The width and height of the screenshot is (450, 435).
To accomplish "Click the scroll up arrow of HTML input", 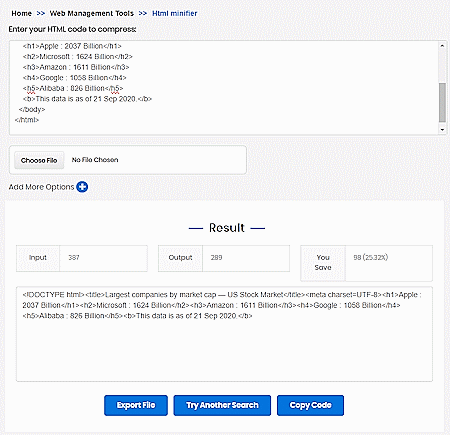I will pos(442,46).
